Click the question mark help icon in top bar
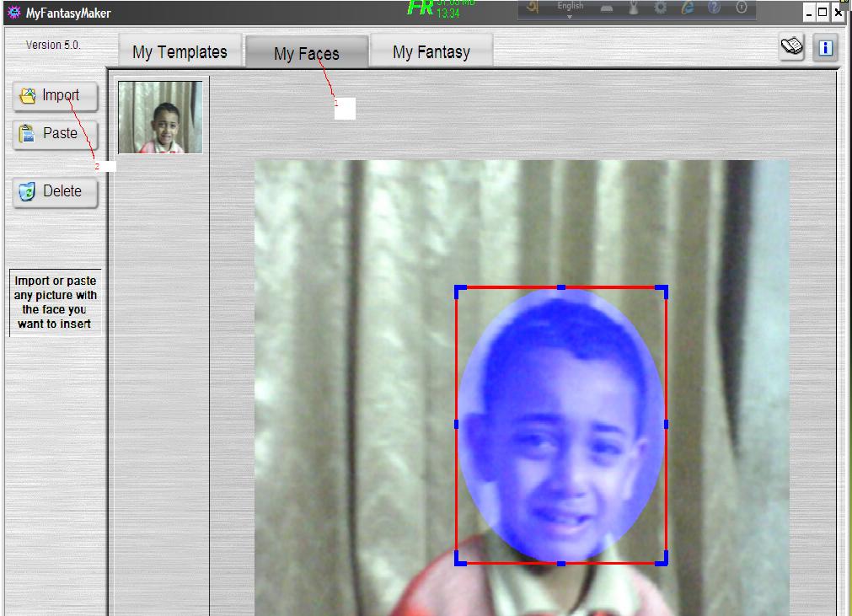This screenshot has width=852, height=616. (x=715, y=7)
